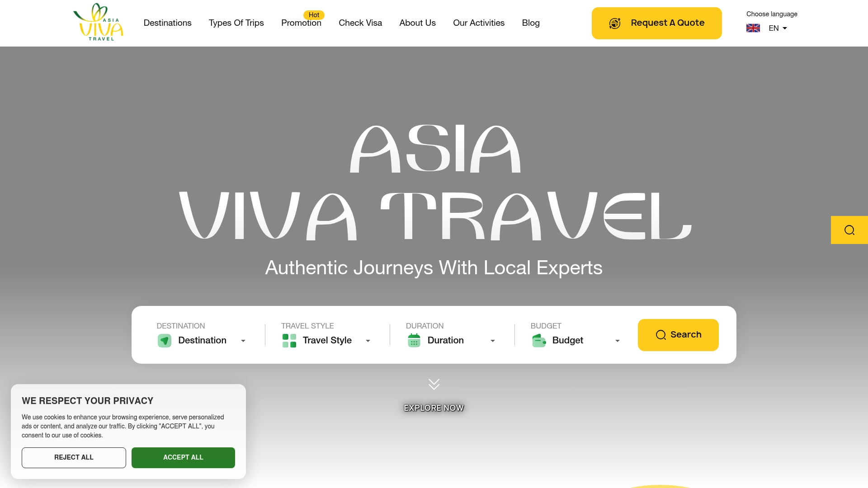Image resolution: width=868 pixels, height=488 pixels.
Task: Click the floating yellow search icon
Action: [x=849, y=230]
